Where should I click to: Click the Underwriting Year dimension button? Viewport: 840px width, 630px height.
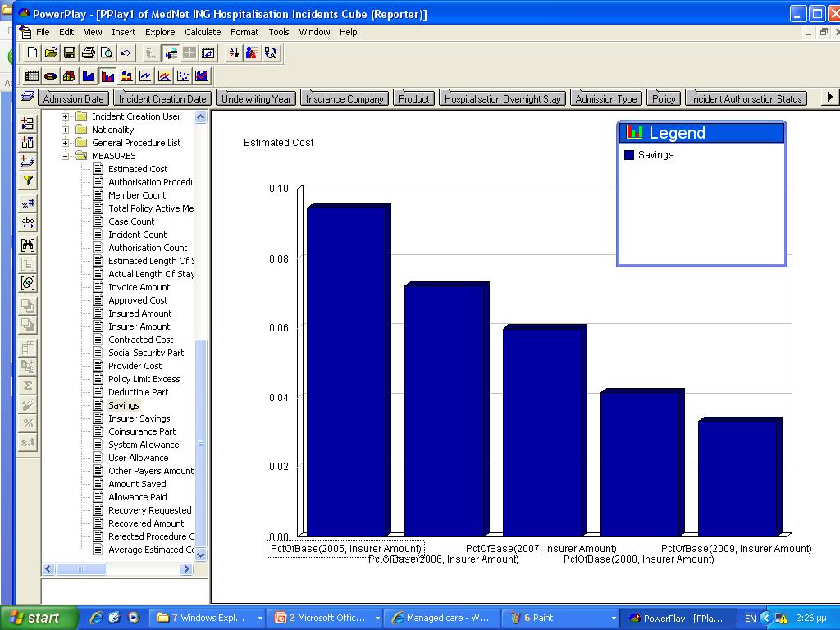tap(256, 98)
